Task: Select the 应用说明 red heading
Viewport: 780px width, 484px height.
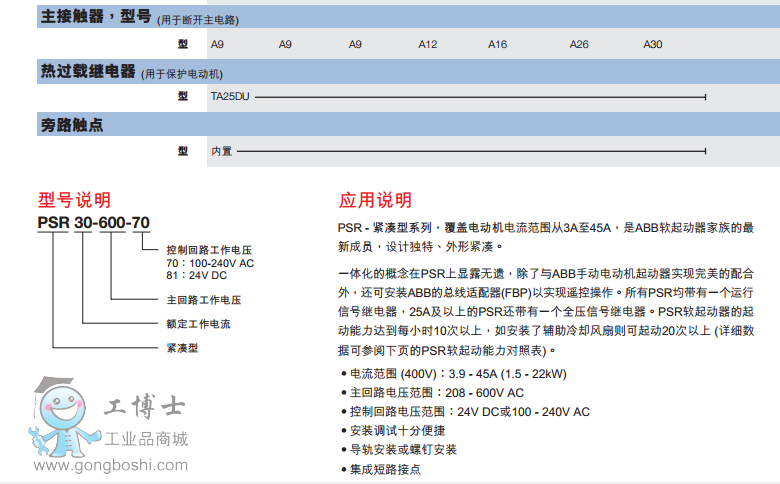Action: pyautogui.click(x=375, y=200)
